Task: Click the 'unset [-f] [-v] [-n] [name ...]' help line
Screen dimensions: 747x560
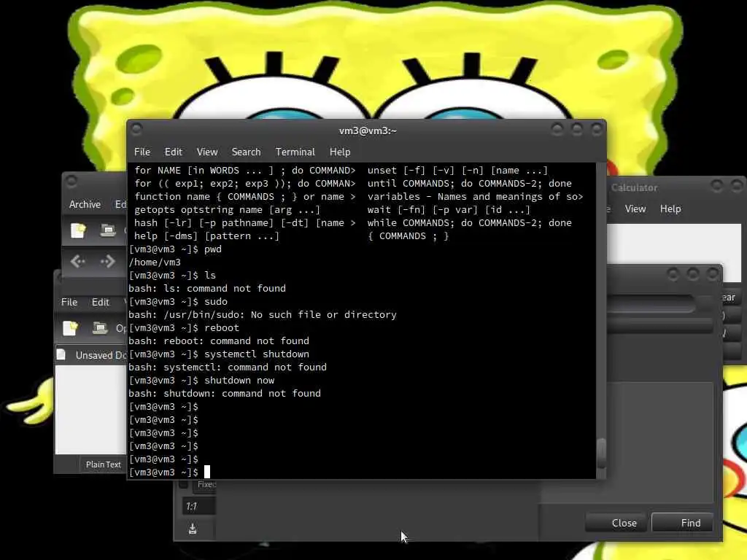Action: [x=457, y=170]
